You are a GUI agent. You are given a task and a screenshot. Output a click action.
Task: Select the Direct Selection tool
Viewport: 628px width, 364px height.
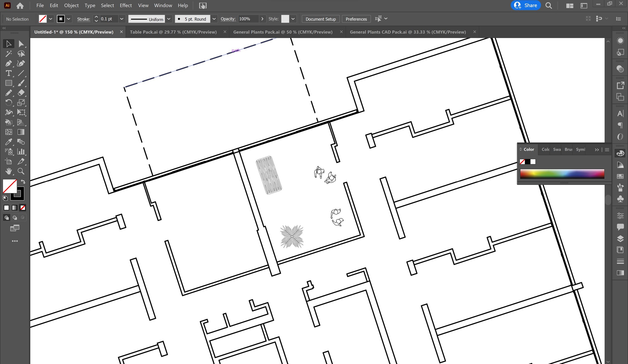[21, 44]
